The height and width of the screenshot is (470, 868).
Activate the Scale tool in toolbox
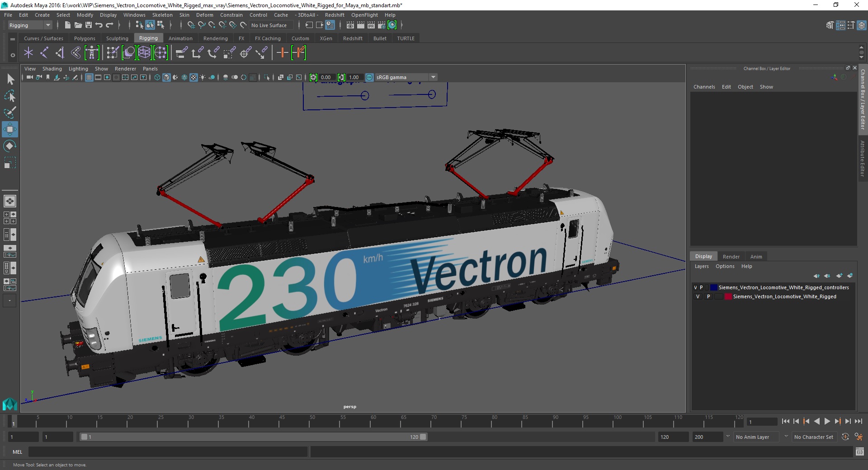(10, 163)
